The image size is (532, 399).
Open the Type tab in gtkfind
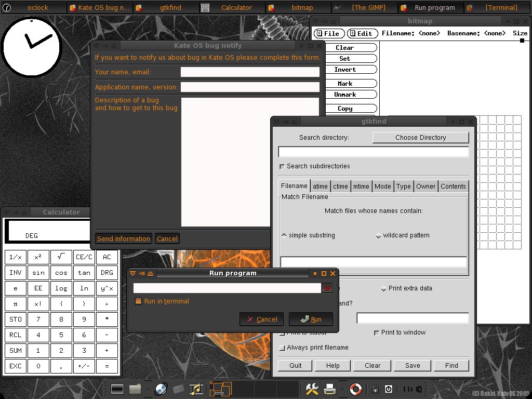point(403,187)
